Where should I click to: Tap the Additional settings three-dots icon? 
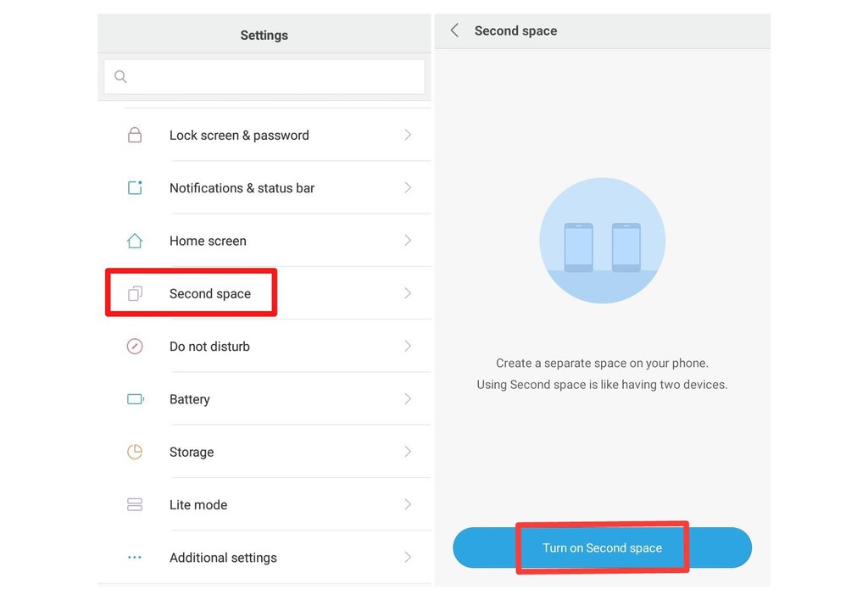click(x=135, y=558)
